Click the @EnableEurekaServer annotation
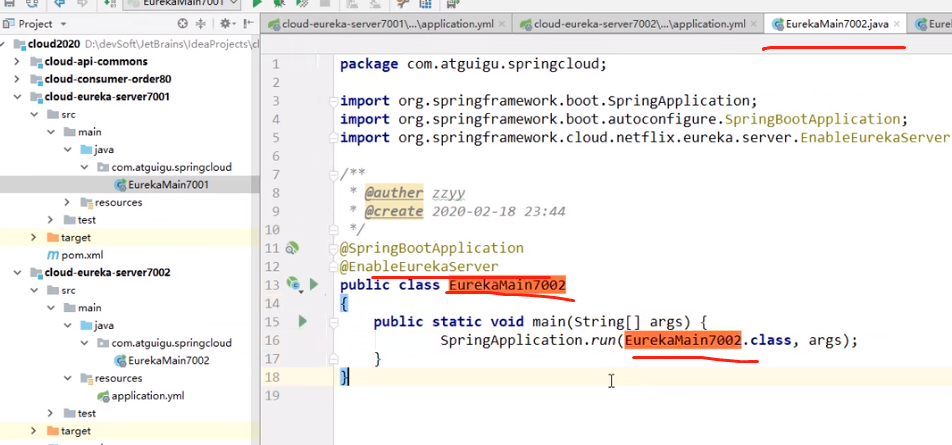 click(419, 267)
